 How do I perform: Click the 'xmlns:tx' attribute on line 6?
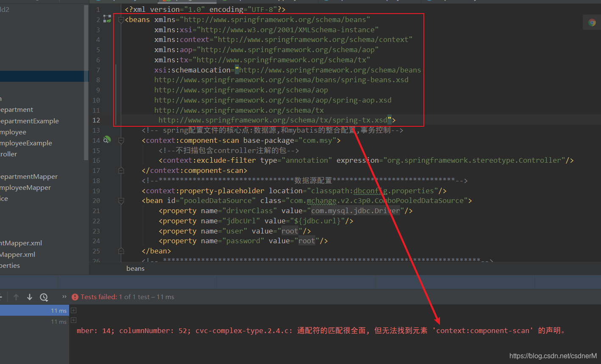point(171,60)
